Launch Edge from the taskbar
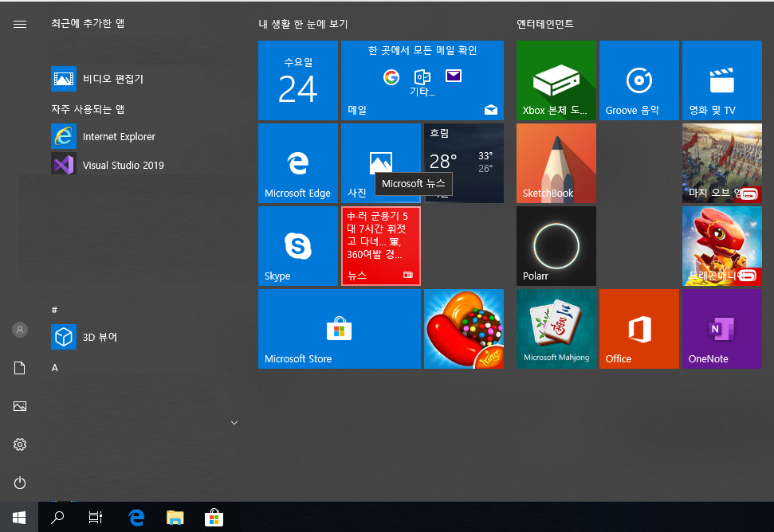Image resolution: width=774 pixels, height=532 pixels. (x=136, y=517)
